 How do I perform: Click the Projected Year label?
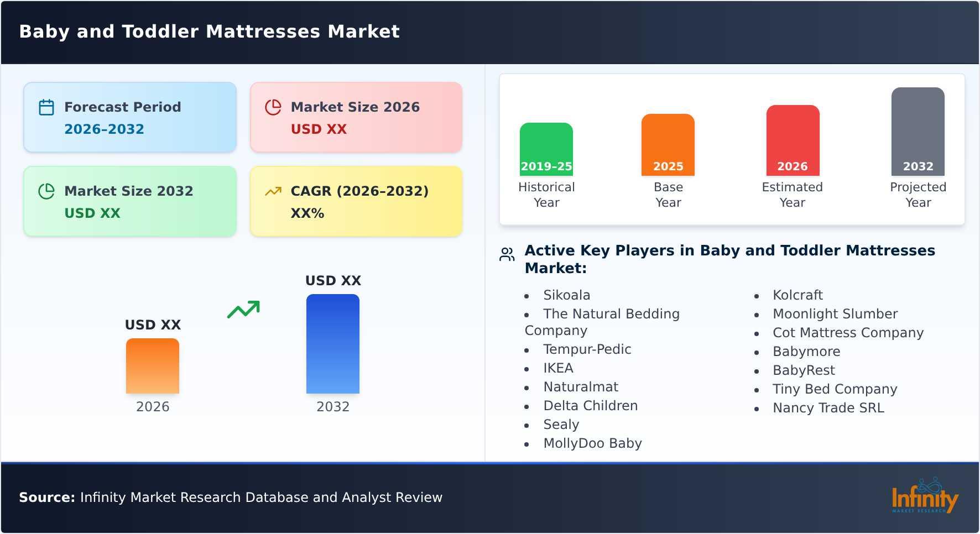click(918, 195)
